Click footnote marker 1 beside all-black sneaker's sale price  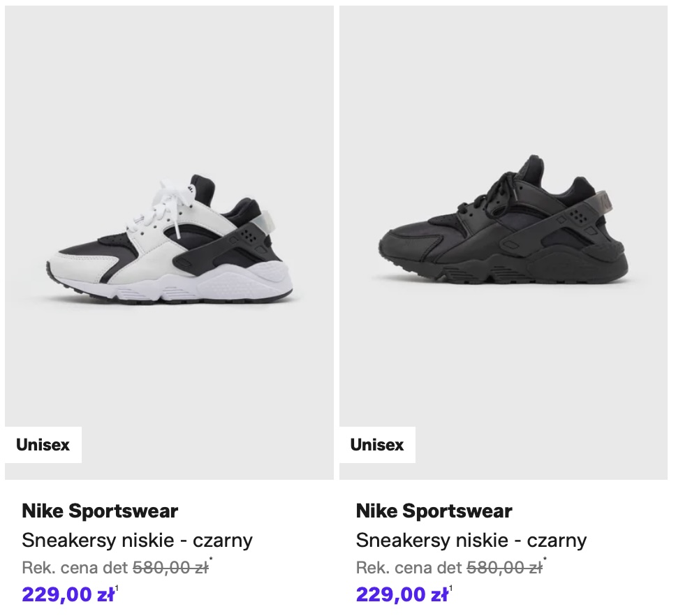[x=451, y=589]
